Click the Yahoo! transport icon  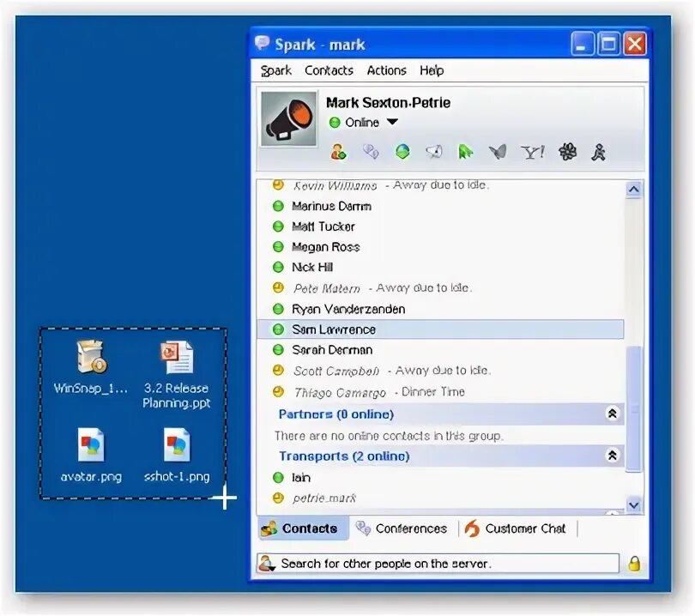click(x=532, y=152)
